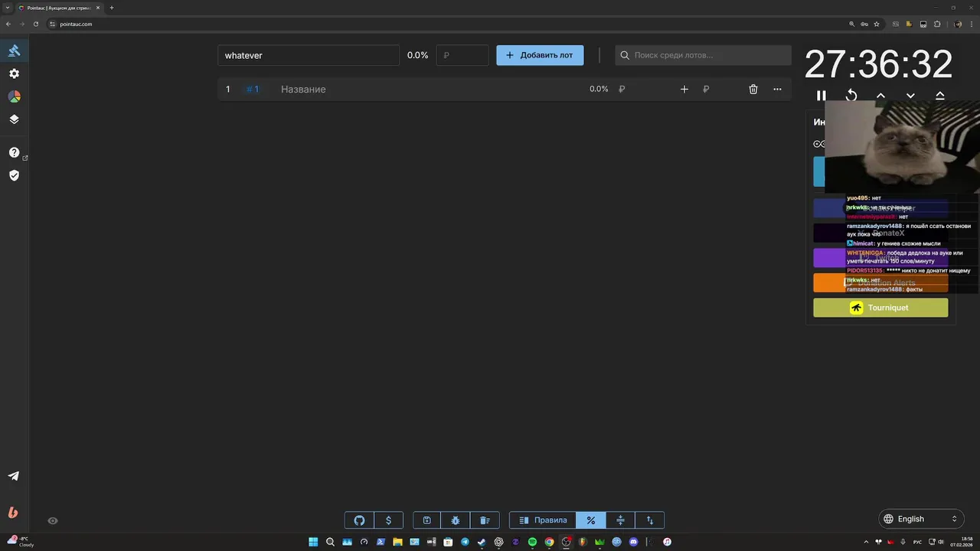Click the #1 lot id badge
Screen dimensions: 980x551
pos(253,90)
